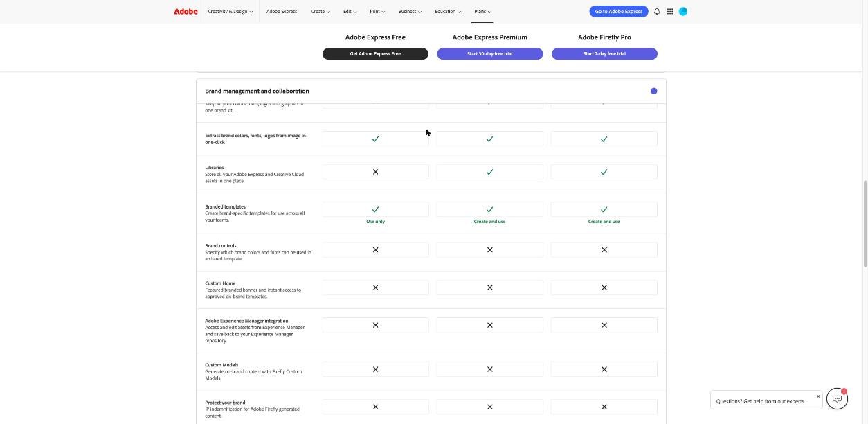Click Custom Models cross under Express Free
The height and width of the screenshot is (424, 868).
click(x=375, y=369)
